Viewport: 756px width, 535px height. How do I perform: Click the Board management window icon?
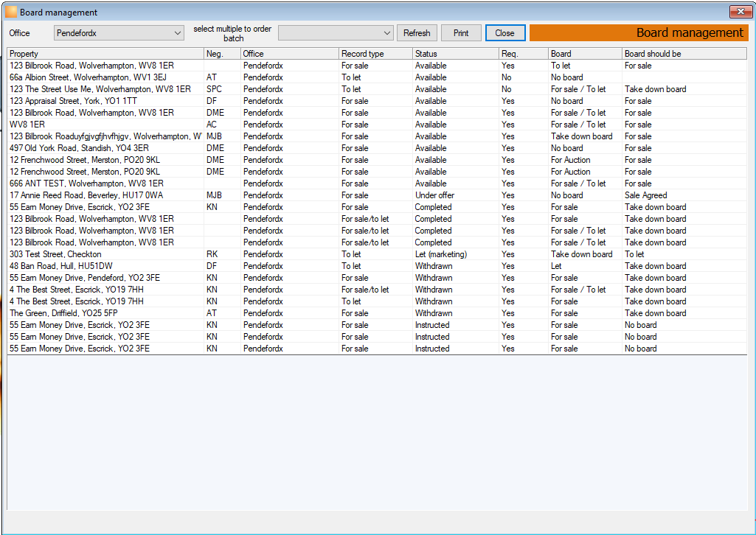pyautogui.click(x=11, y=12)
